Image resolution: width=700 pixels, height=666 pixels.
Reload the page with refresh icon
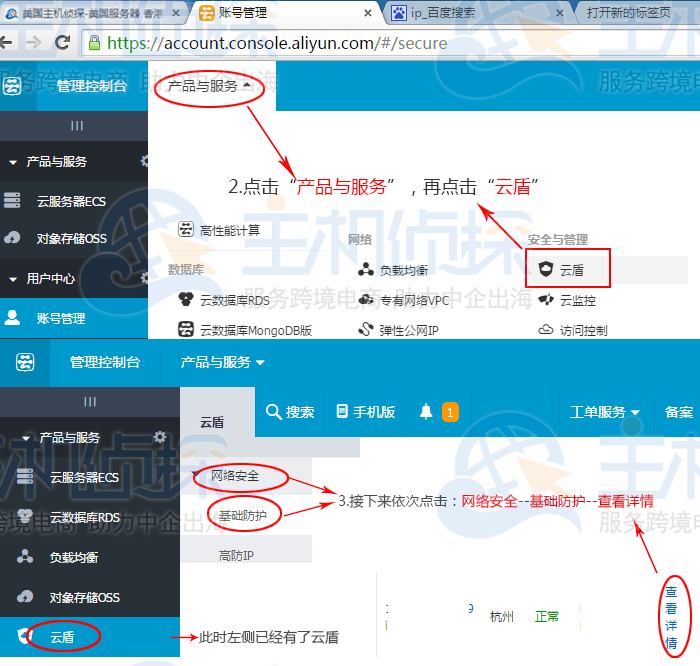pos(62,42)
